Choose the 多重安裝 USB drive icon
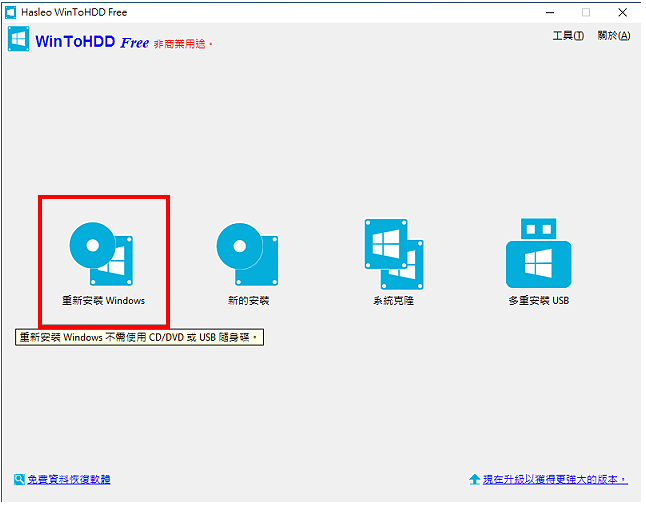646x508 pixels. 538,253
